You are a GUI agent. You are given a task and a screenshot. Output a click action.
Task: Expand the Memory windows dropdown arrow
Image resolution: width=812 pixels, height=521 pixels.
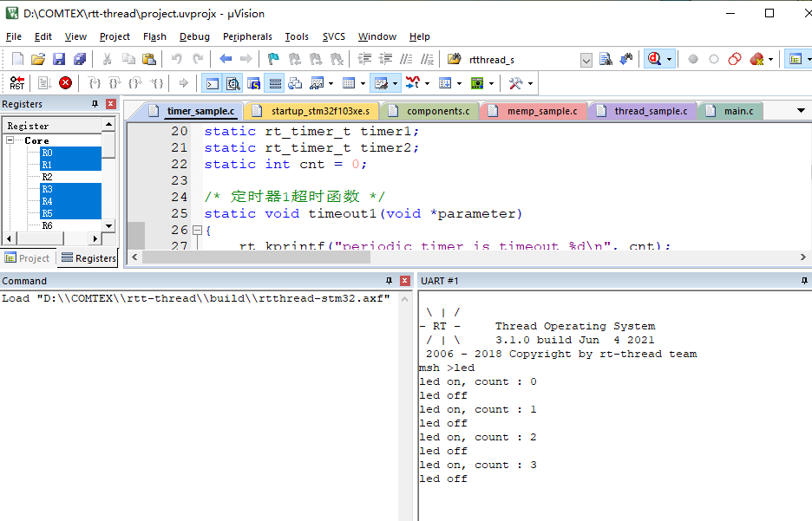(363, 83)
